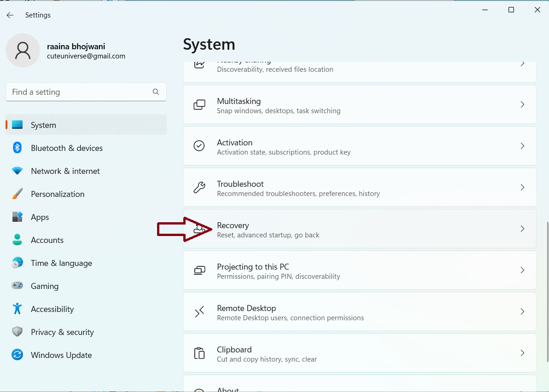Select Time & language in sidebar
The width and height of the screenshot is (549, 392).
pyautogui.click(x=61, y=263)
